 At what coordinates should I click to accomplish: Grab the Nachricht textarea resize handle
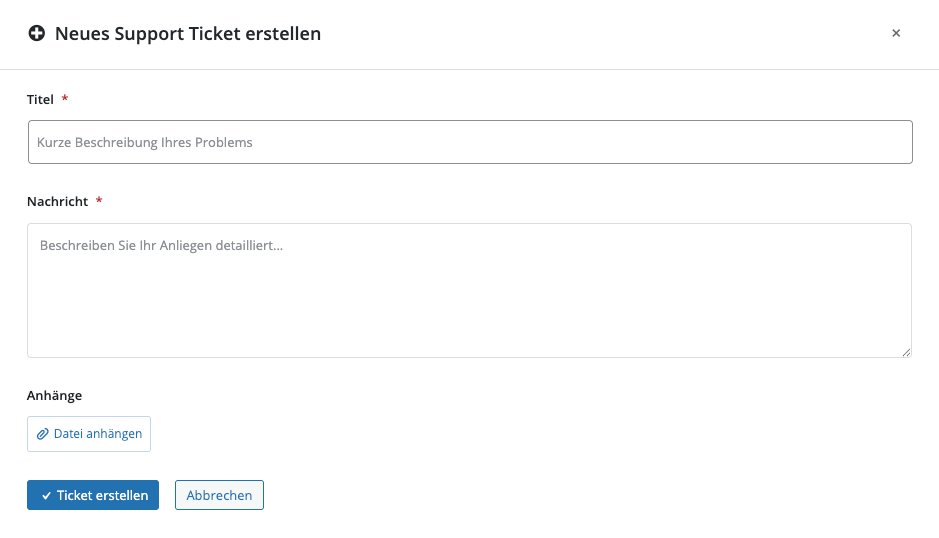click(x=906, y=352)
